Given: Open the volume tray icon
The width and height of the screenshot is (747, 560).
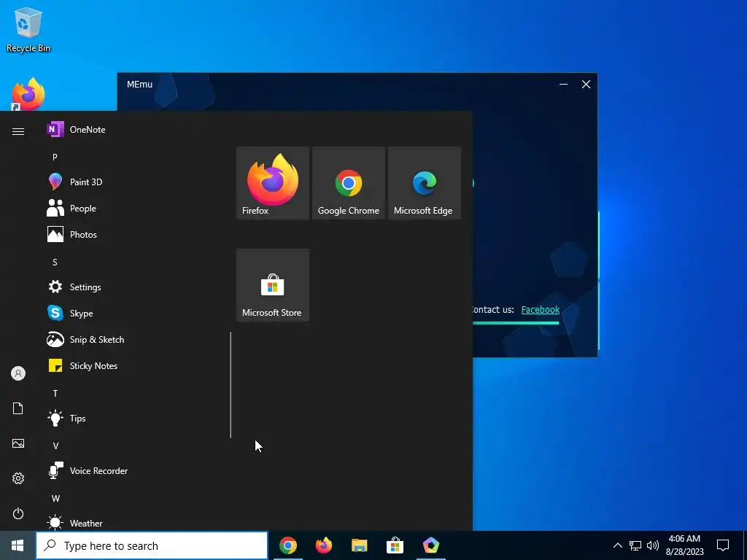Looking at the screenshot, I should pyautogui.click(x=653, y=545).
